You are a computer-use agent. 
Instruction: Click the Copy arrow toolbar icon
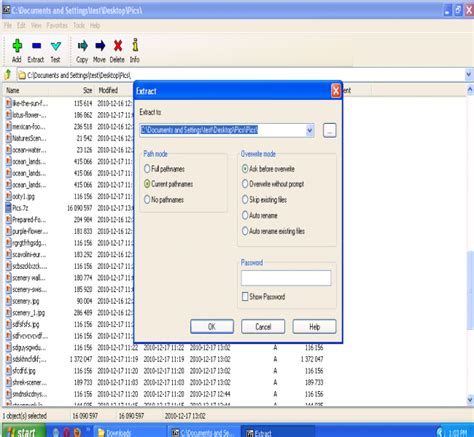tap(82, 46)
